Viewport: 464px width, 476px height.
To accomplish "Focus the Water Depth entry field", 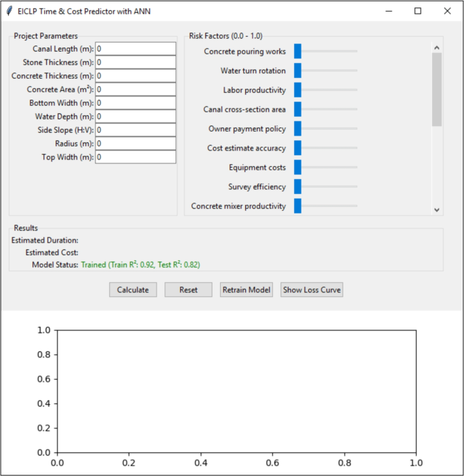I will click(135, 117).
